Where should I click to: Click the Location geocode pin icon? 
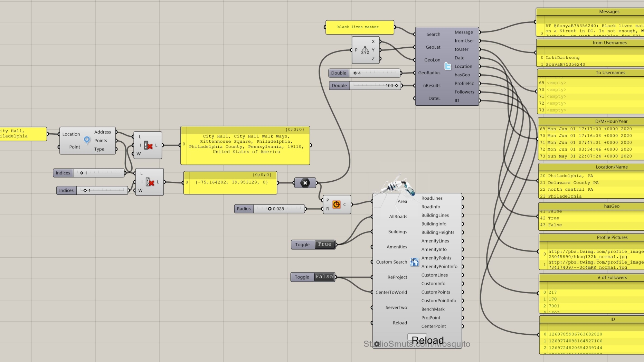tap(87, 140)
